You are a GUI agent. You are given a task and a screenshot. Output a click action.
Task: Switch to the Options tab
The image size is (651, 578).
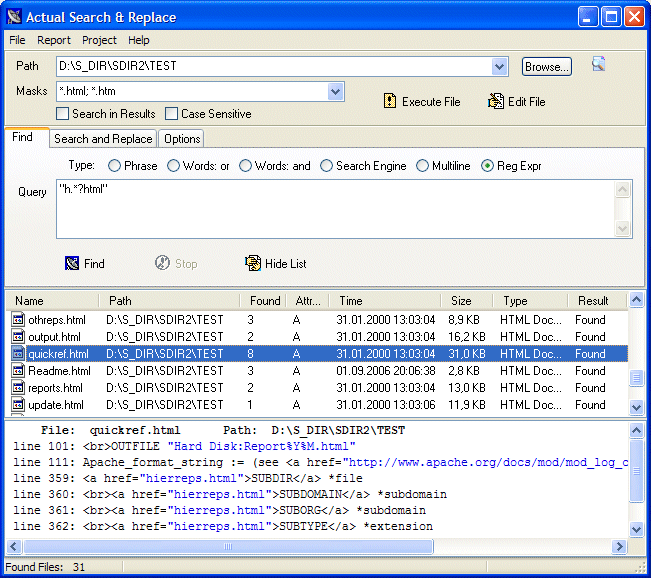click(x=182, y=139)
